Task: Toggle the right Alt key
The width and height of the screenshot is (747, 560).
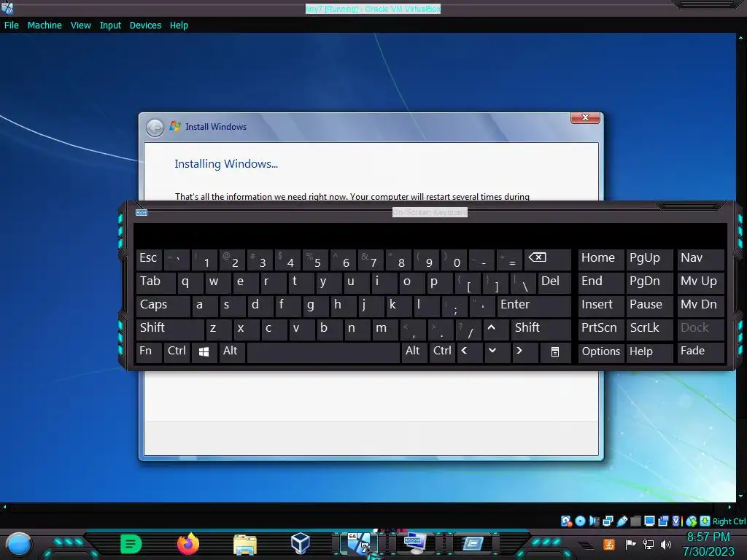Action: coord(414,352)
